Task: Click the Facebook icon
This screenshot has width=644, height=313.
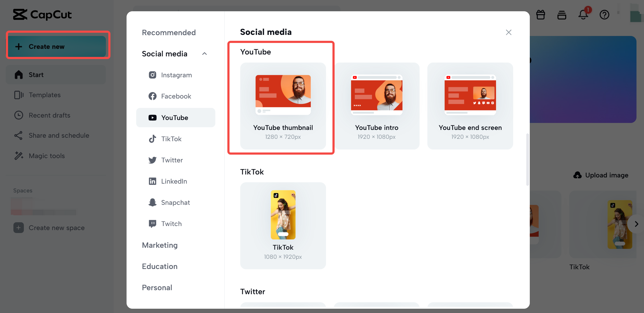Action: click(153, 96)
